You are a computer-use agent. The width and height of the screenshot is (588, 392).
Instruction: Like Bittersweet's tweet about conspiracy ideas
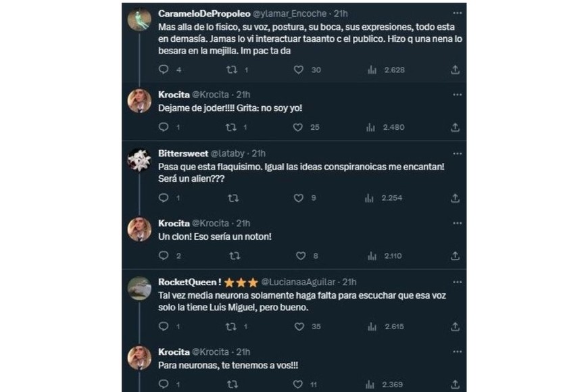click(x=299, y=198)
